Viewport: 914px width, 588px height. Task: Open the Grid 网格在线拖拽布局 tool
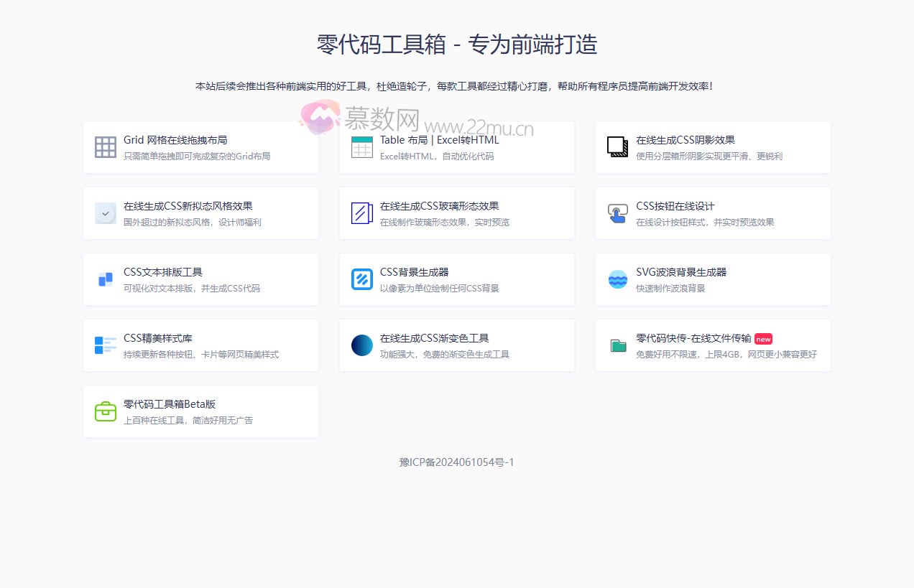[201, 147]
